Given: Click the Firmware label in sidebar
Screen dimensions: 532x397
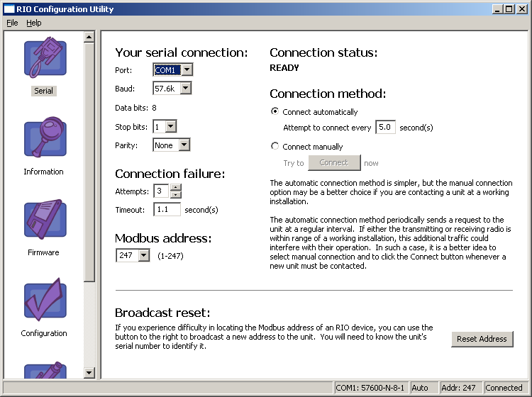Looking at the screenshot, I should tap(43, 252).
